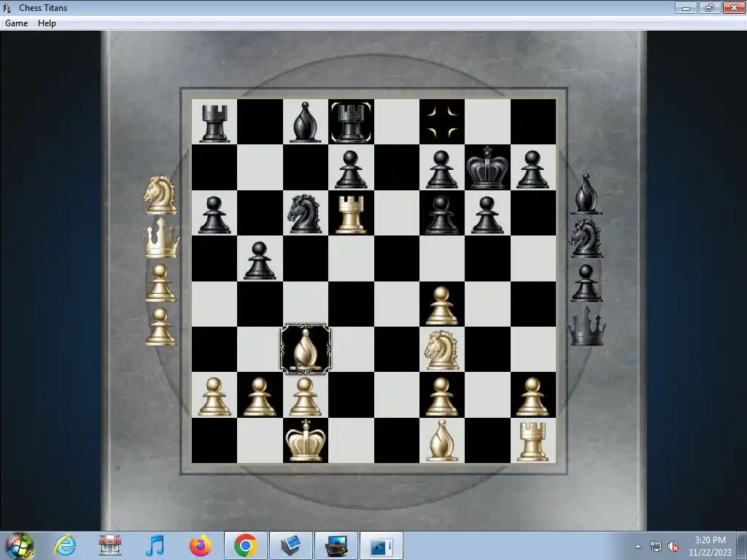Screen dimensions: 747x560
Task: Click the black king
Action: pyautogui.click(x=487, y=168)
